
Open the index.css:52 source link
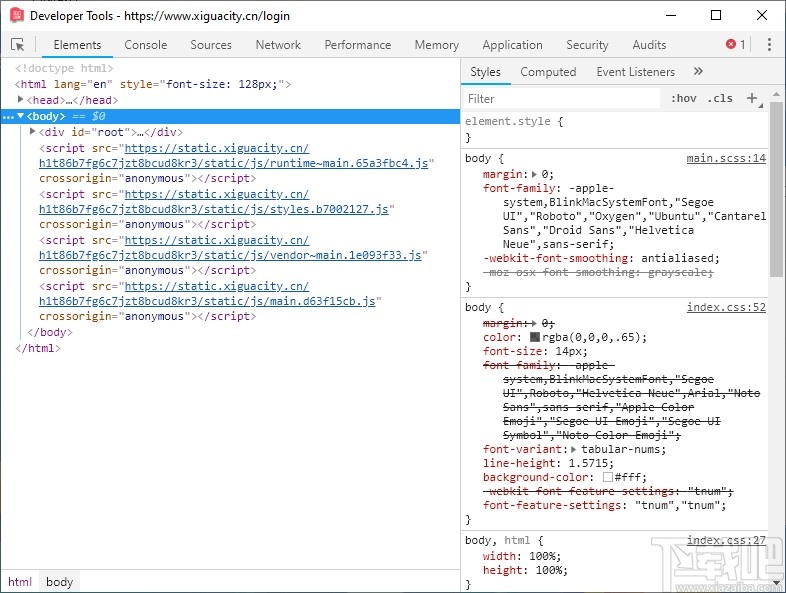[x=725, y=308]
